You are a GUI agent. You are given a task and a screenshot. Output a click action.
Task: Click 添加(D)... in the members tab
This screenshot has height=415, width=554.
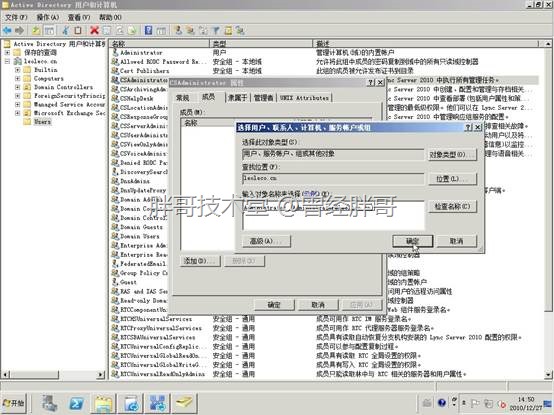200,261
